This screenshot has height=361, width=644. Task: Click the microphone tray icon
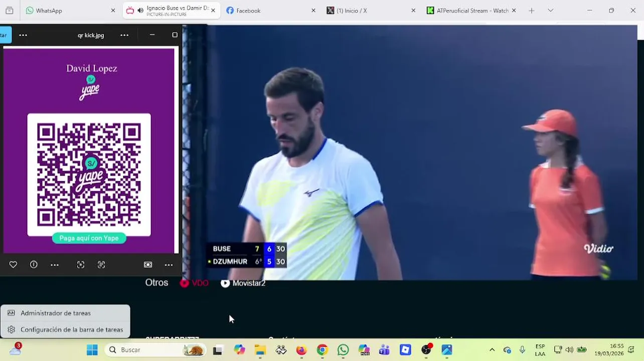(x=522, y=350)
